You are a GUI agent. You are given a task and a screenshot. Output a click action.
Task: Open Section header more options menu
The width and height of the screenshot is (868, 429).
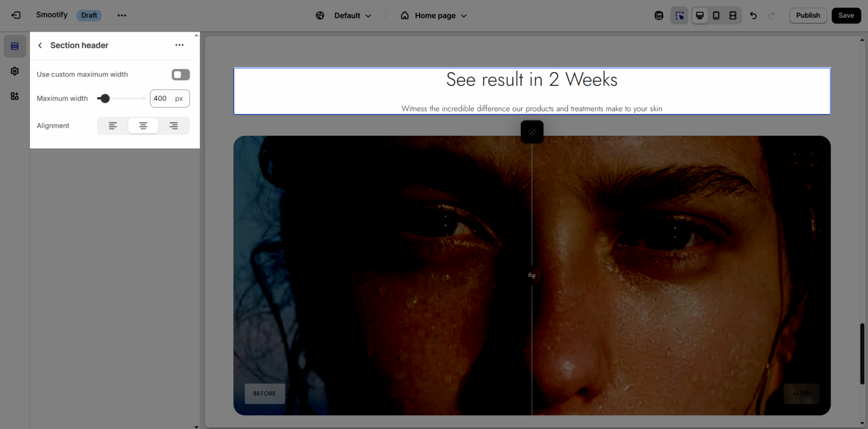pos(180,45)
